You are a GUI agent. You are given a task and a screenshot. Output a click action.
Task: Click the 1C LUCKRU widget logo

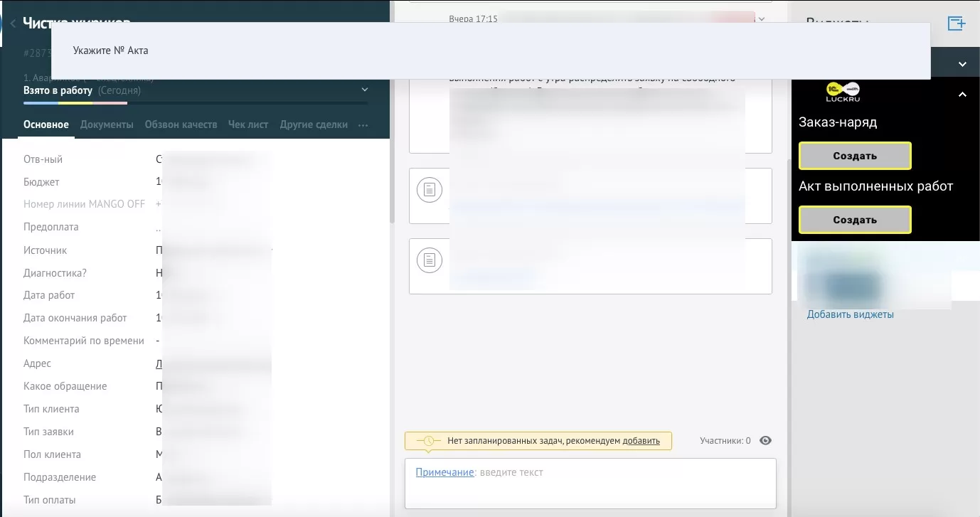[x=843, y=91]
